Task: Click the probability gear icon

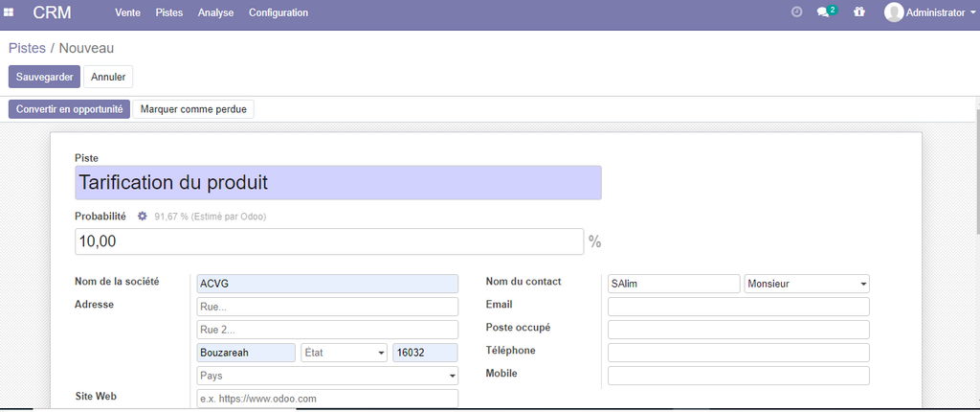Action: (x=143, y=217)
